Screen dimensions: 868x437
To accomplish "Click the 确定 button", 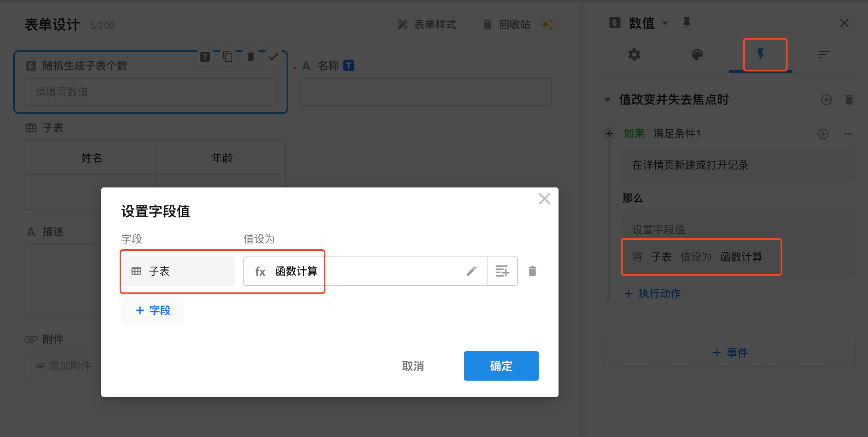I will pos(501,366).
